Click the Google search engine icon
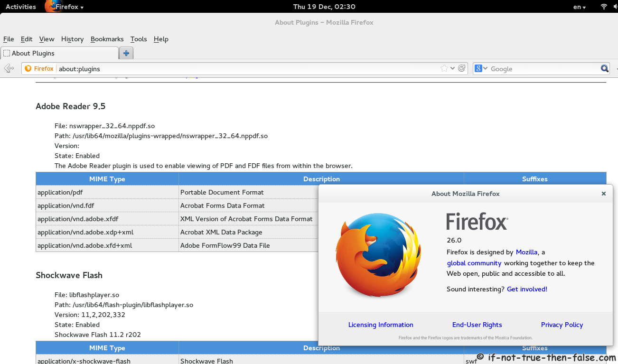The width and height of the screenshot is (618, 364). (x=478, y=68)
